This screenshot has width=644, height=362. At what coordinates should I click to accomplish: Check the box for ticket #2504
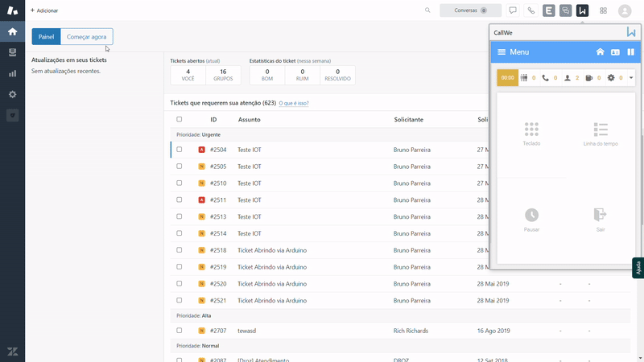(179, 150)
